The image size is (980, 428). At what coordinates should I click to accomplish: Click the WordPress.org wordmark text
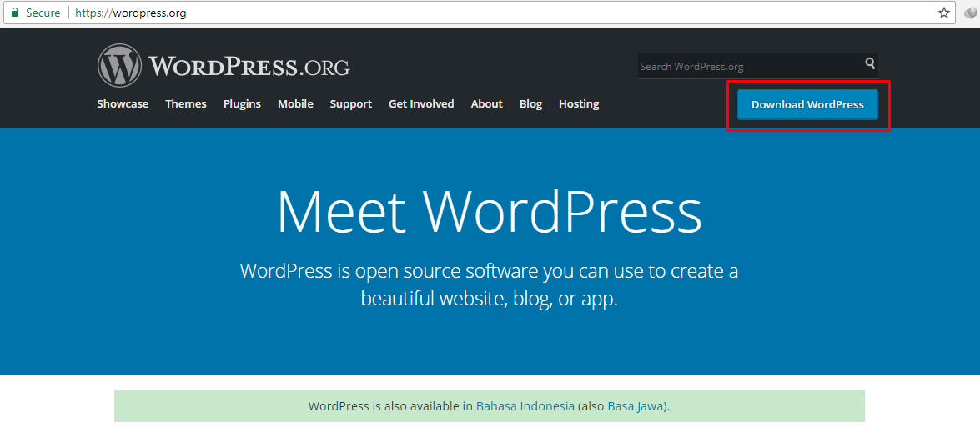coord(249,66)
